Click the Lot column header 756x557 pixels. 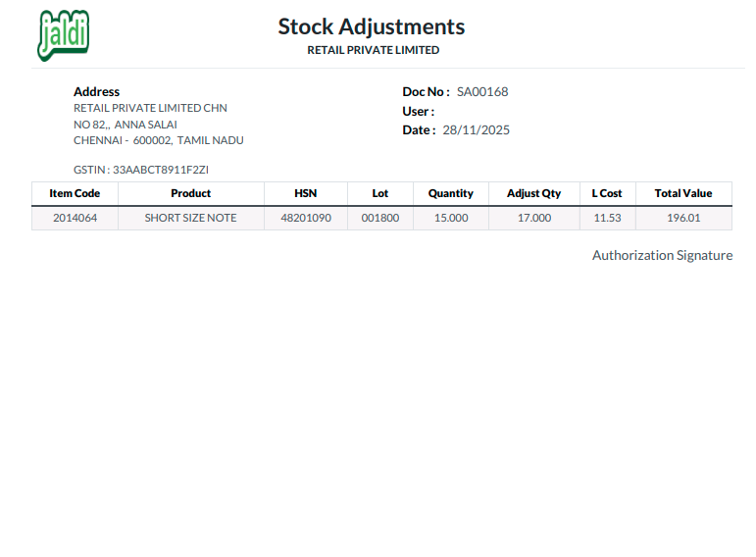pyautogui.click(x=379, y=193)
